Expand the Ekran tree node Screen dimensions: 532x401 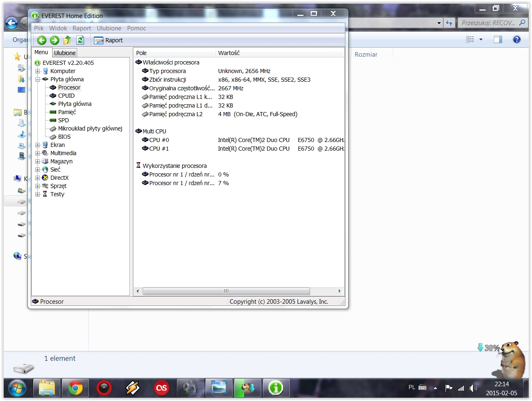37,145
